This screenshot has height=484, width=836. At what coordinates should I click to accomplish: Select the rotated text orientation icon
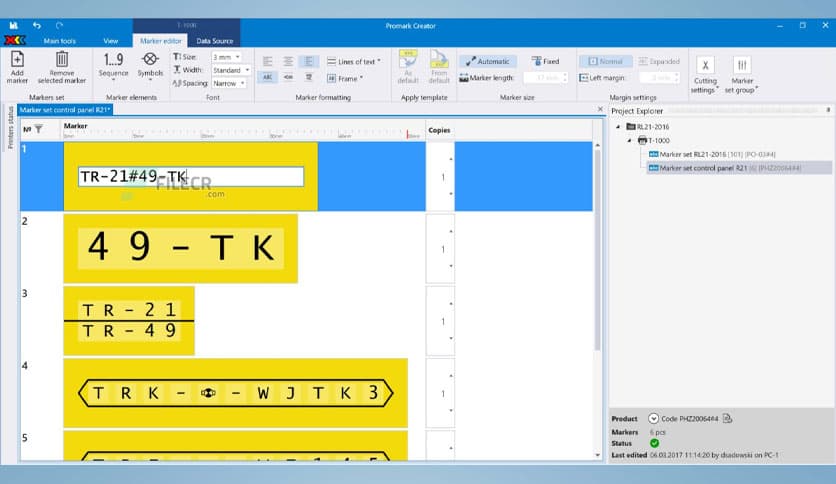pyautogui.click(x=288, y=77)
